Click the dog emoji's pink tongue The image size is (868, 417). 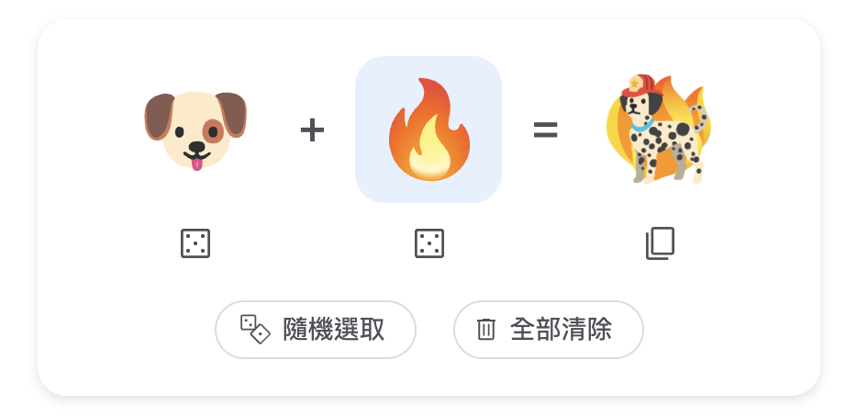click(197, 163)
